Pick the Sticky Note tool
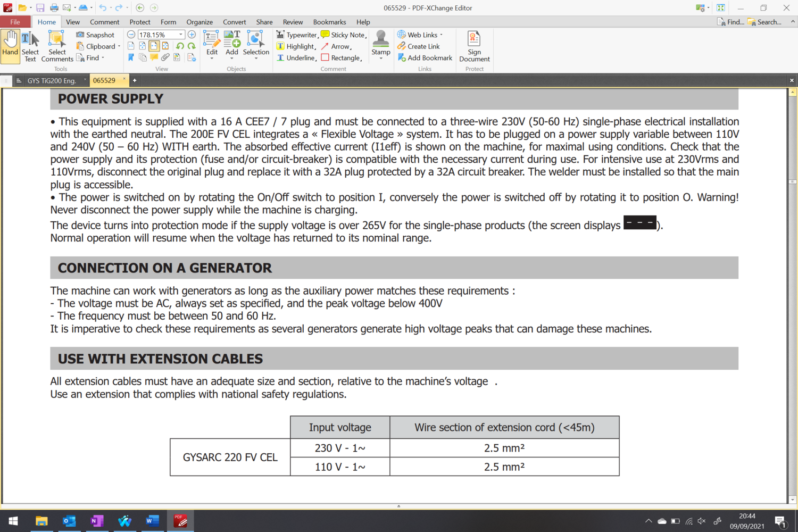Viewport: 798px width, 532px height. coord(343,35)
